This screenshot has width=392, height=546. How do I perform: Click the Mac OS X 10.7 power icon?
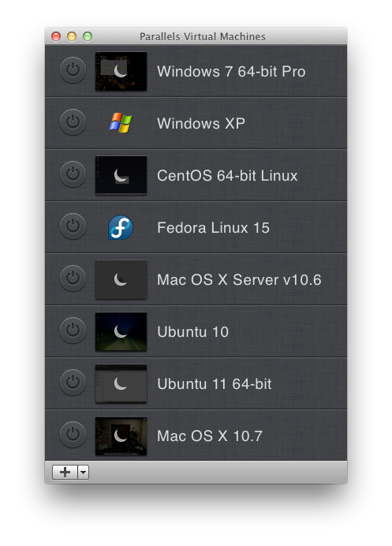click(73, 435)
